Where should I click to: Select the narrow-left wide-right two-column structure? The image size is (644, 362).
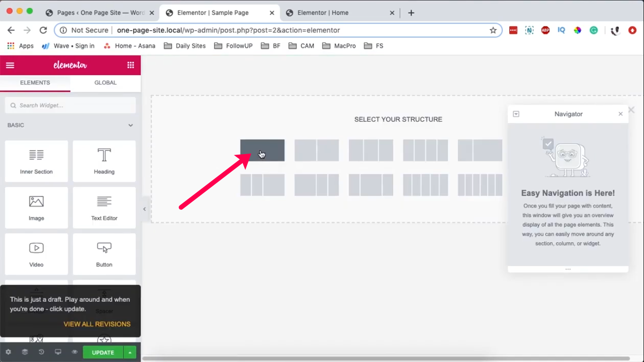click(480, 150)
